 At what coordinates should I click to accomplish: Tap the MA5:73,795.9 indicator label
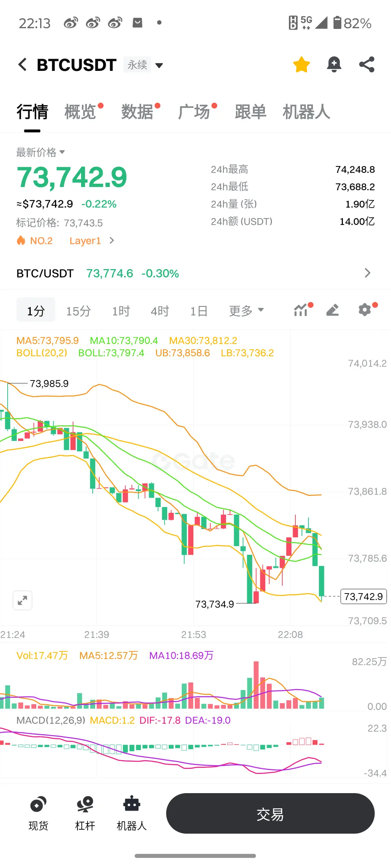47,341
